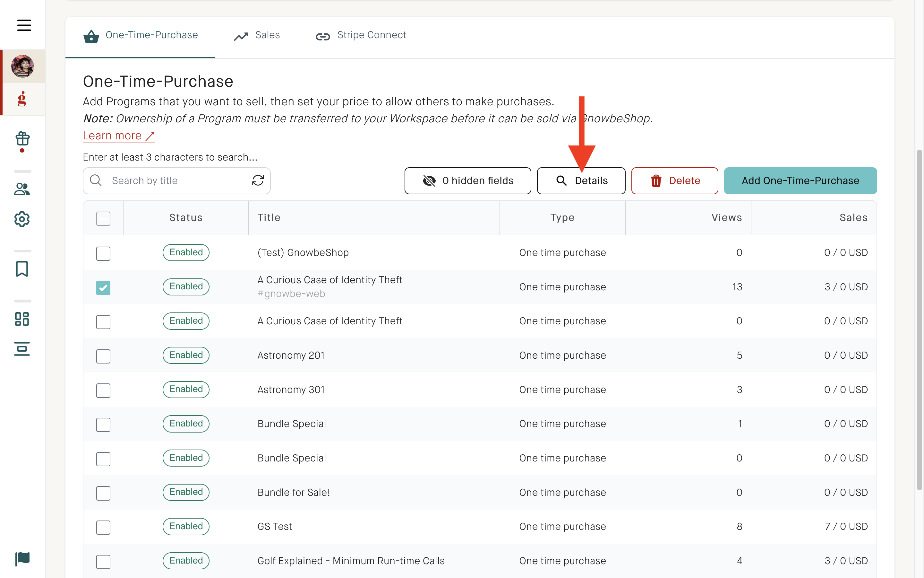The width and height of the screenshot is (924, 578).
Task: Click the flag icon in sidebar
Action: pyautogui.click(x=22, y=559)
